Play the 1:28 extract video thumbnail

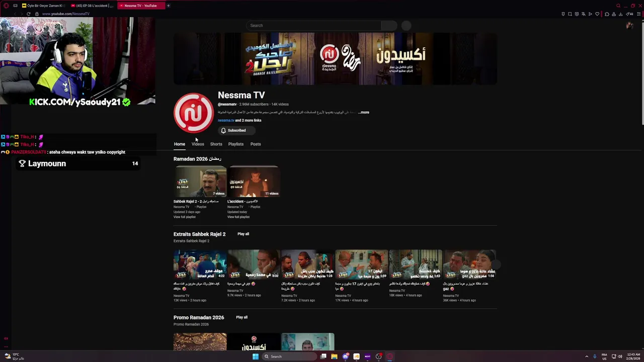tap(307, 264)
